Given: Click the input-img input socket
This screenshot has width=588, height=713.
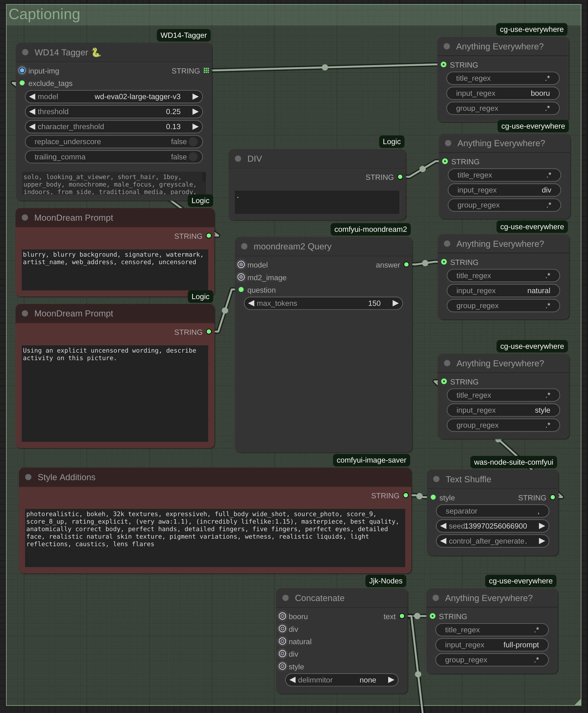Looking at the screenshot, I should pyautogui.click(x=22, y=70).
